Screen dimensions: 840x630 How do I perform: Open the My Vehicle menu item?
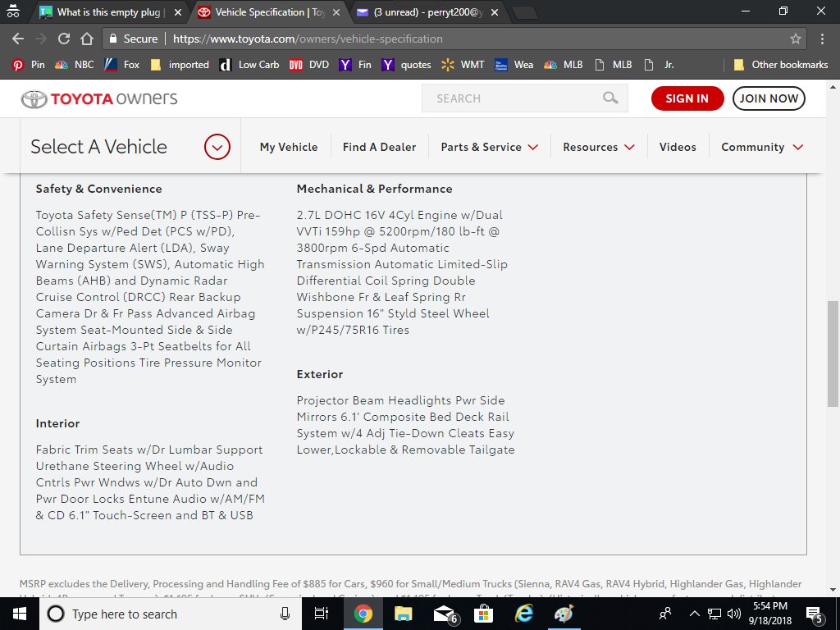click(288, 147)
